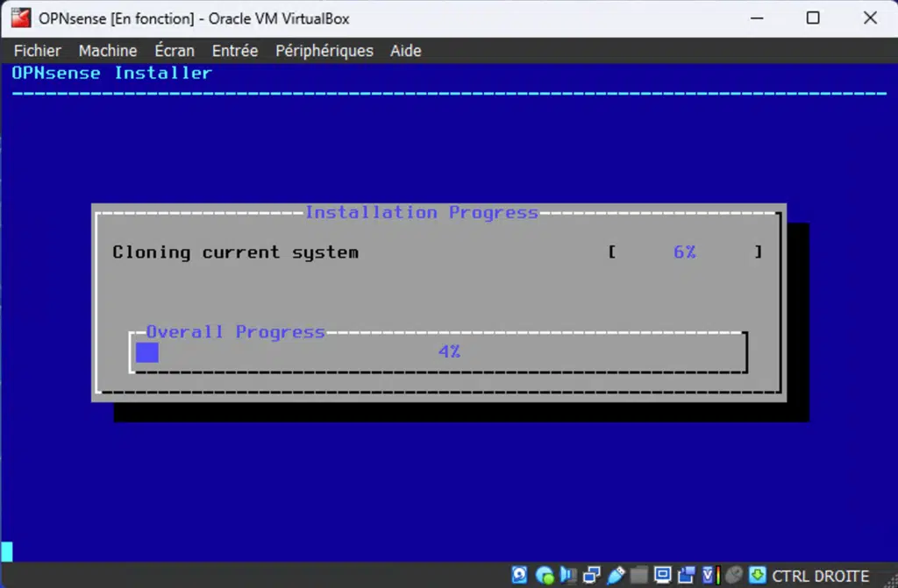Viewport: 898px width, 588px height.
Task: Minimize the VirtualBox window
Action: [757, 18]
